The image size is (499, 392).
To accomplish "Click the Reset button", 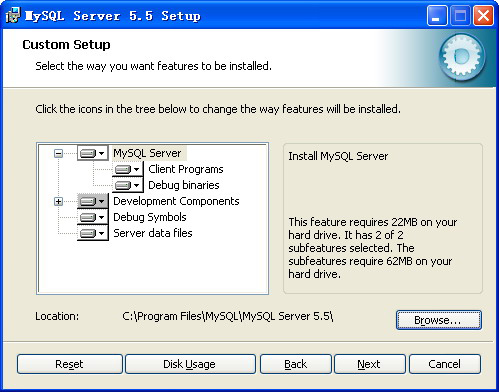I will pyautogui.click(x=70, y=364).
